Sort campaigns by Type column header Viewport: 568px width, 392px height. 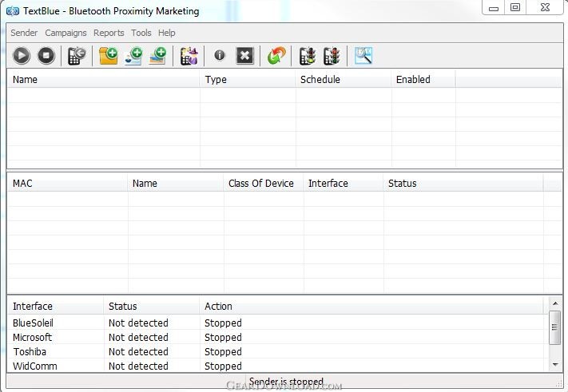pyautogui.click(x=248, y=80)
